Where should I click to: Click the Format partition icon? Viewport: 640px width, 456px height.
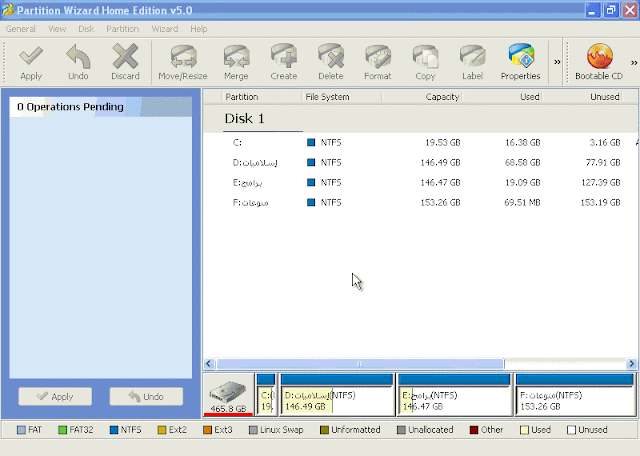click(378, 62)
